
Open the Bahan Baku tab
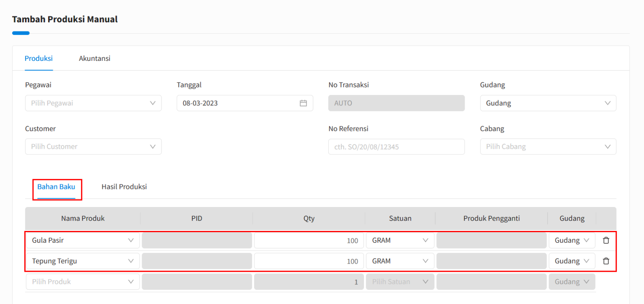click(x=57, y=186)
